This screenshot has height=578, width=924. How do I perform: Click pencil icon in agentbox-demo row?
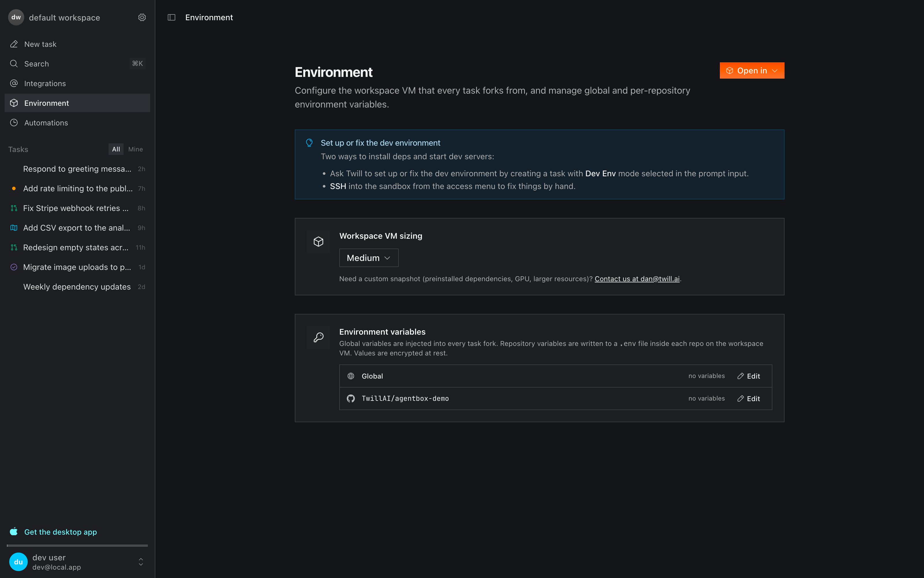coord(741,399)
